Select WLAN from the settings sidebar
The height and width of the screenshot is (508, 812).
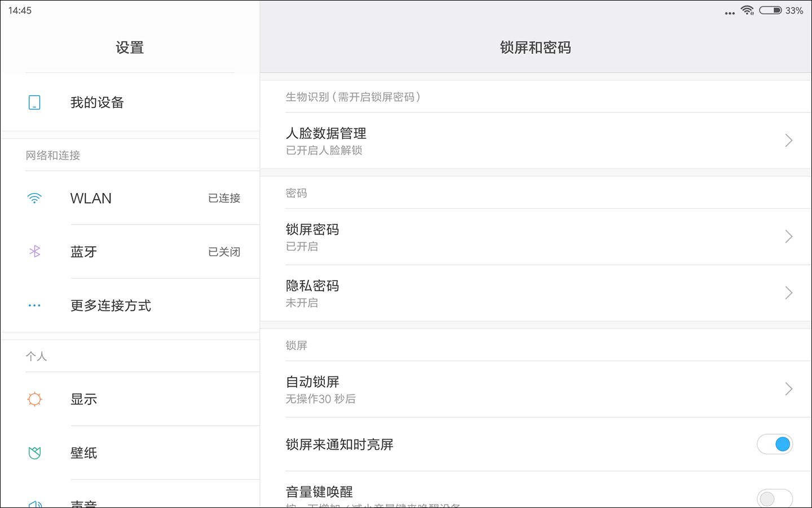click(91, 198)
